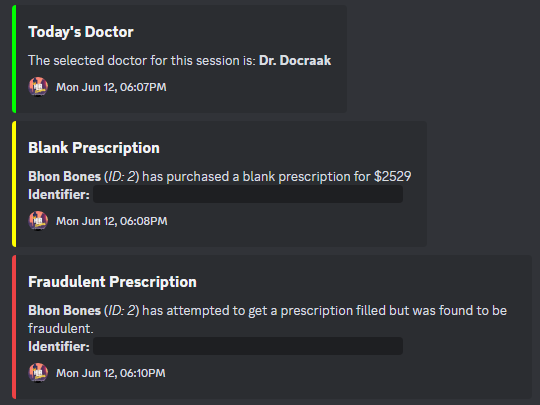Select the Today's Doctor embed title
Viewport: 540px width, 405px height.
(x=81, y=32)
